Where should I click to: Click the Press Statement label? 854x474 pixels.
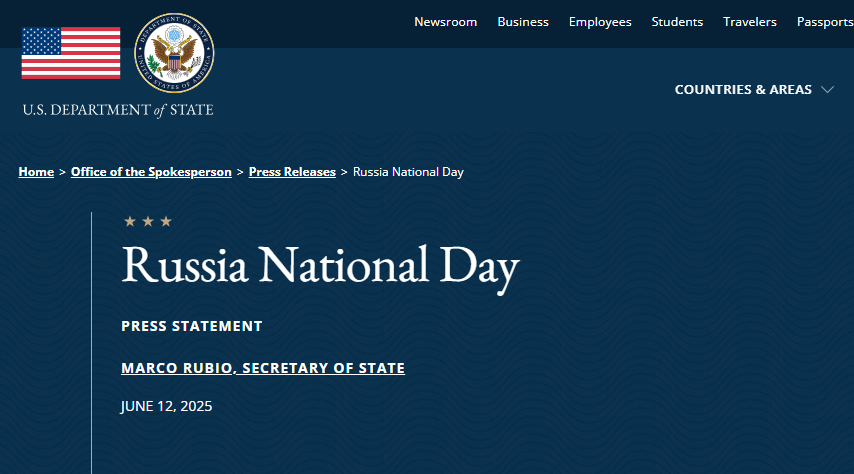tap(192, 326)
